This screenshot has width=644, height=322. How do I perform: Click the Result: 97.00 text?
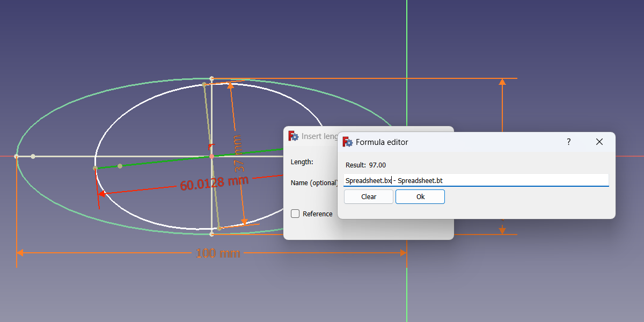coord(367,165)
